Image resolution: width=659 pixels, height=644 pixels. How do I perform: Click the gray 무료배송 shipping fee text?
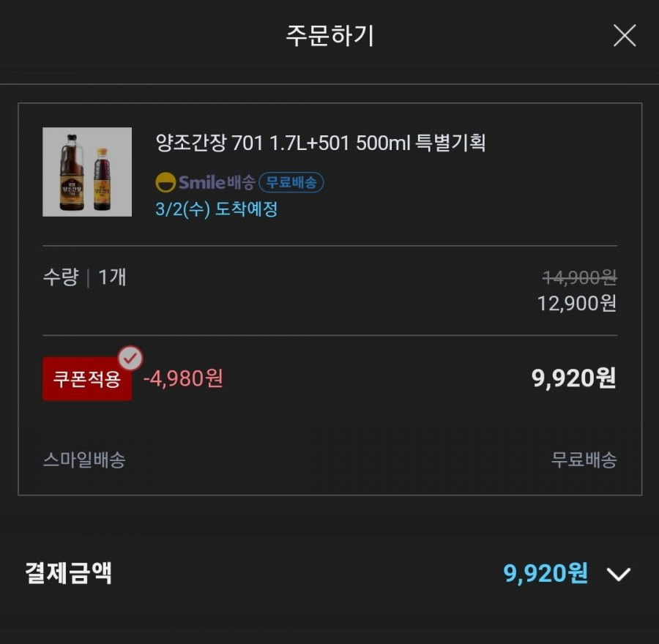[584, 460]
